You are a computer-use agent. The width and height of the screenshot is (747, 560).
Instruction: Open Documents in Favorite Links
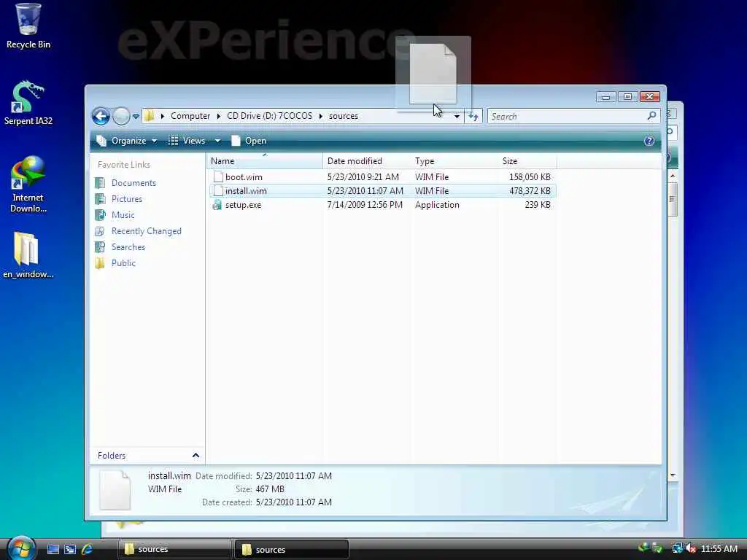(133, 183)
